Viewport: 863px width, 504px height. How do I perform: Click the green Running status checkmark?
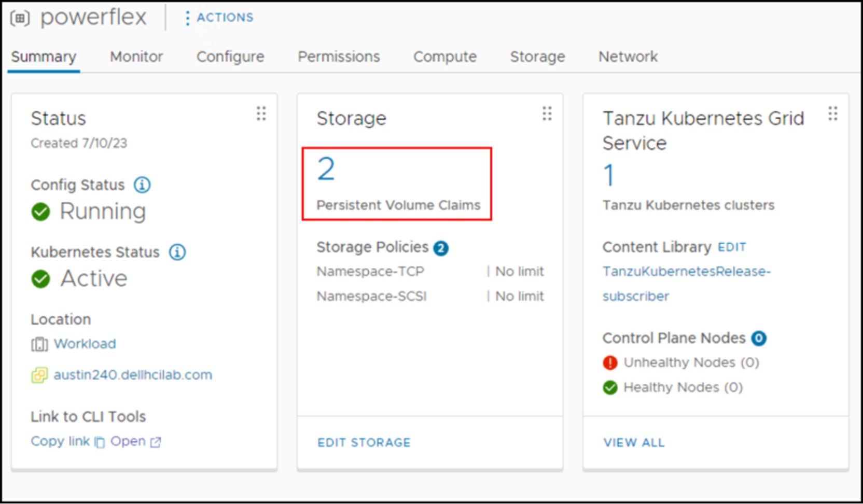40,212
